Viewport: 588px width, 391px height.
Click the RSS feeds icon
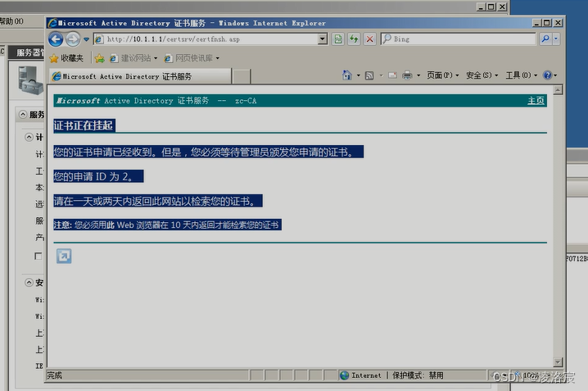click(369, 75)
